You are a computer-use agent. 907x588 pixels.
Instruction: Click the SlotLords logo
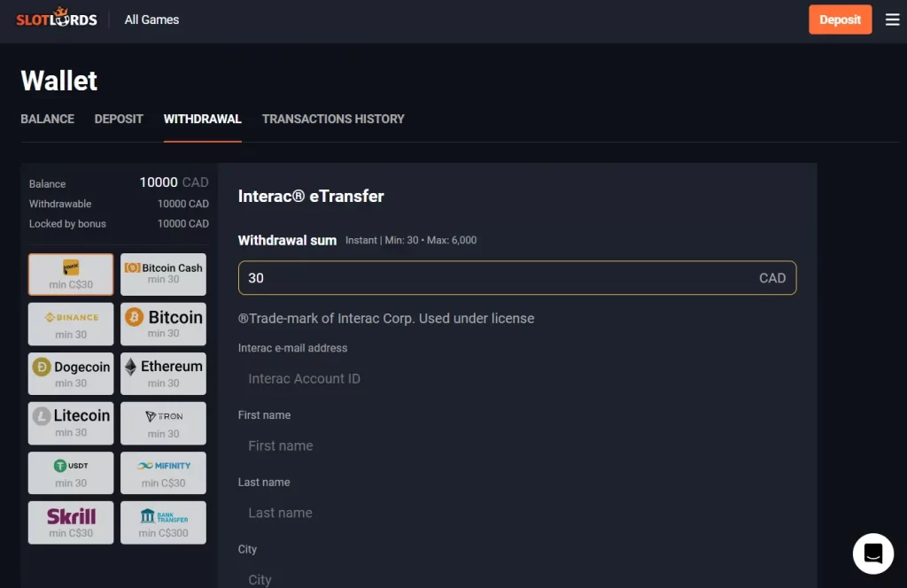coord(57,18)
